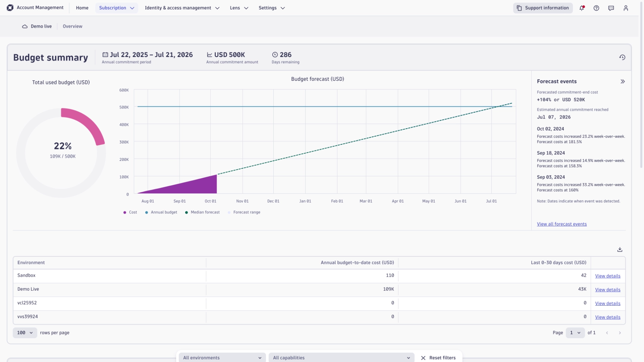The height and width of the screenshot is (362, 644).
Task: Click the cloud icon beside Demo live
Action: point(24,26)
